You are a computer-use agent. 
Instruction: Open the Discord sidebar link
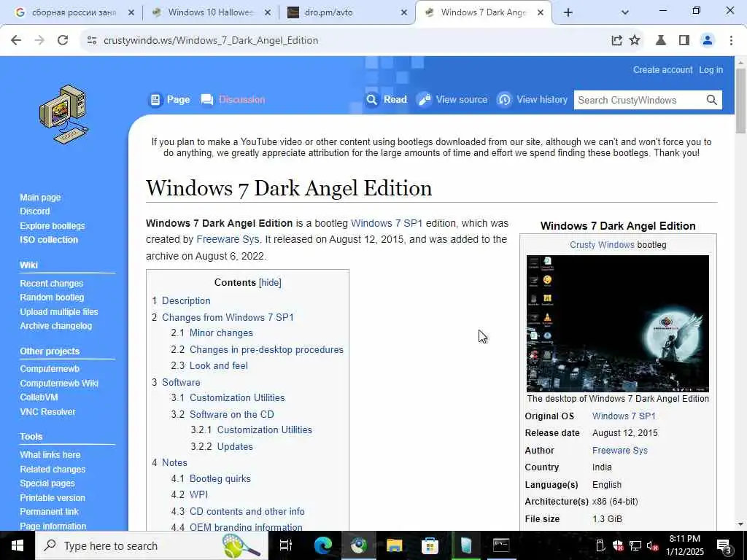click(x=35, y=211)
